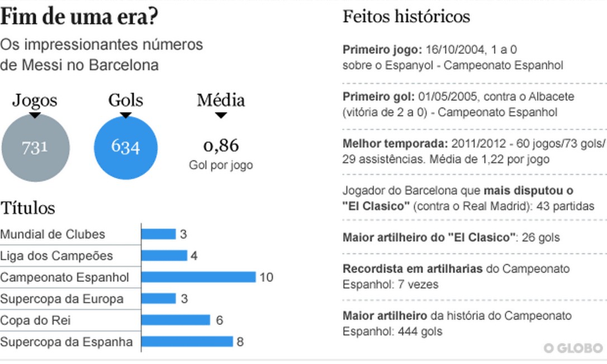Select the Primeiro gol fact entry

coord(458,104)
